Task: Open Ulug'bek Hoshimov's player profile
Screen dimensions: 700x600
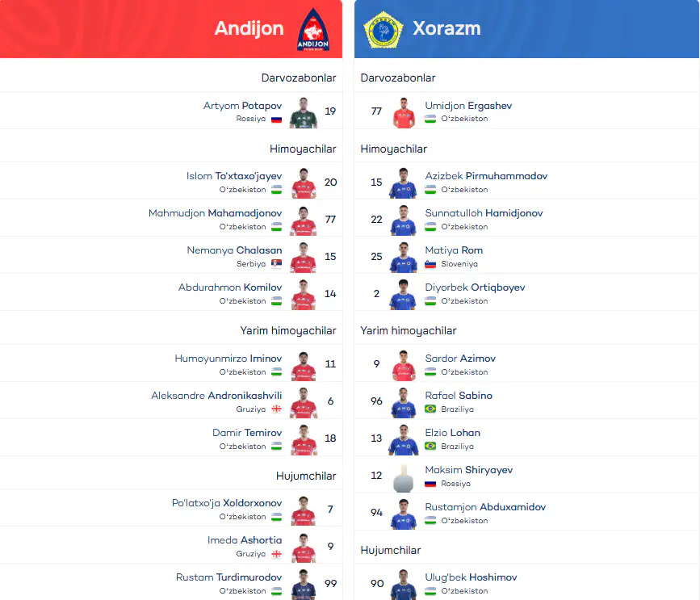Action: pos(471,577)
